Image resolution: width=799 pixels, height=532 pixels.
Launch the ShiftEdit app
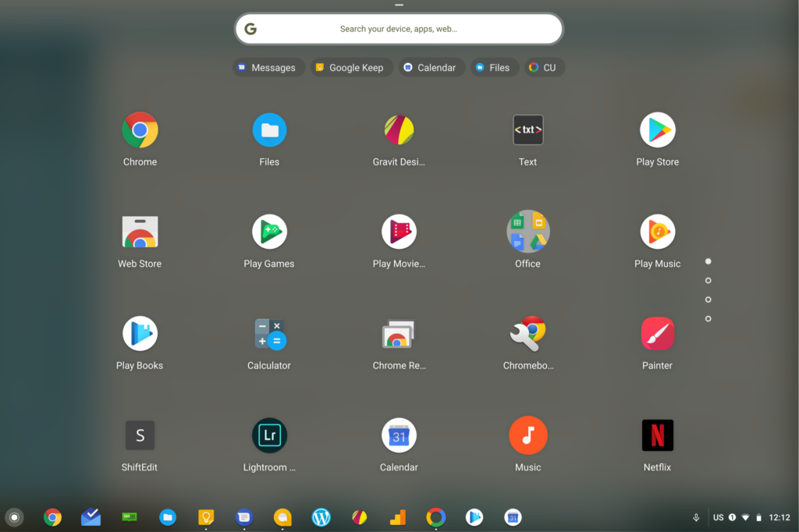coord(140,436)
